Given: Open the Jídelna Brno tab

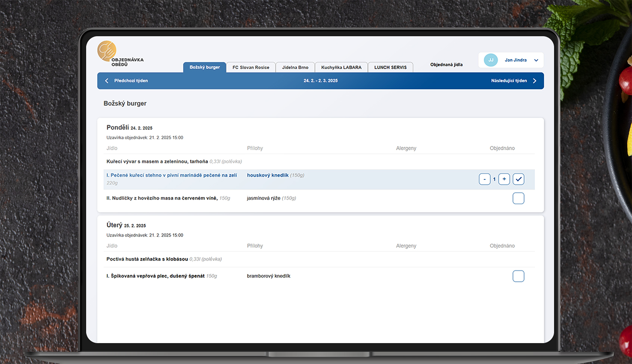Looking at the screenshot, I should coord(295,68).
